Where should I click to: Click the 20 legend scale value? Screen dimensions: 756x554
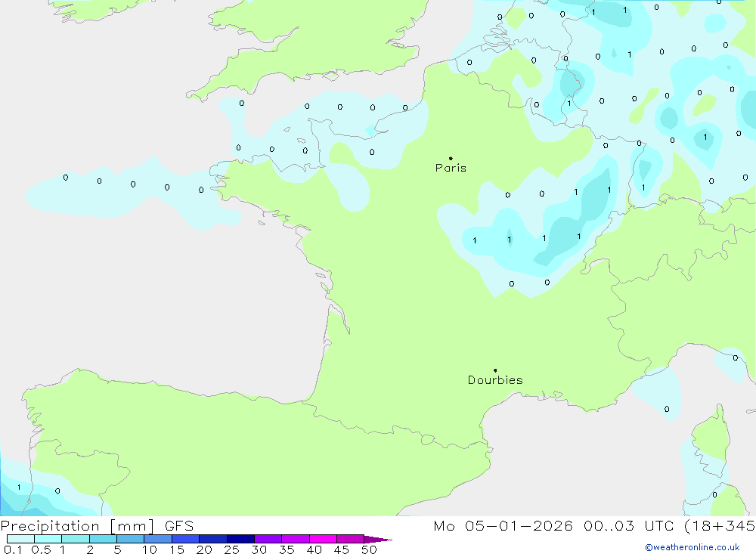pyautogui.click(x=204, y=549)
